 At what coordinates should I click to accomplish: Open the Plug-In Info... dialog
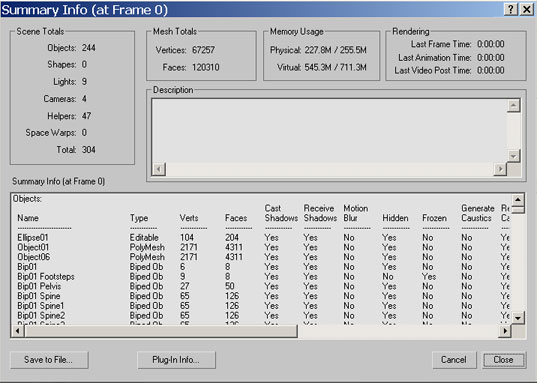point(176,360)
